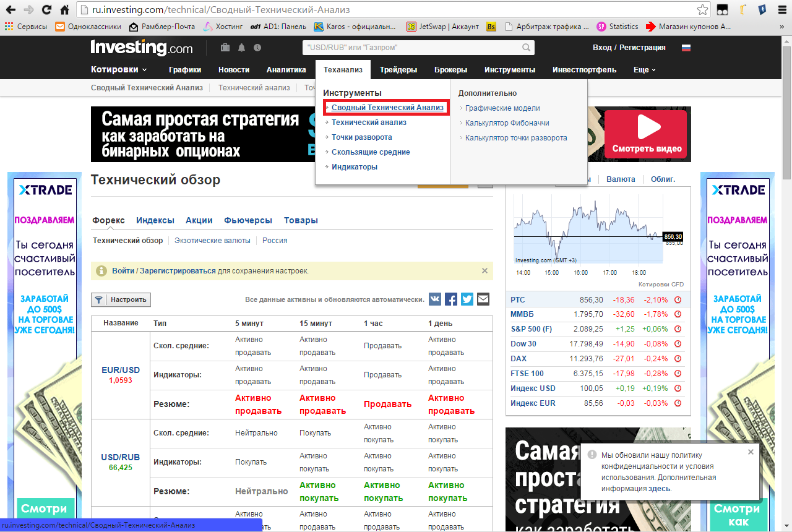The height and width of the screenshot is (532, 792).
Task: Share via Facebook icon
Action: pyautogui.click(x=451, y=299)
